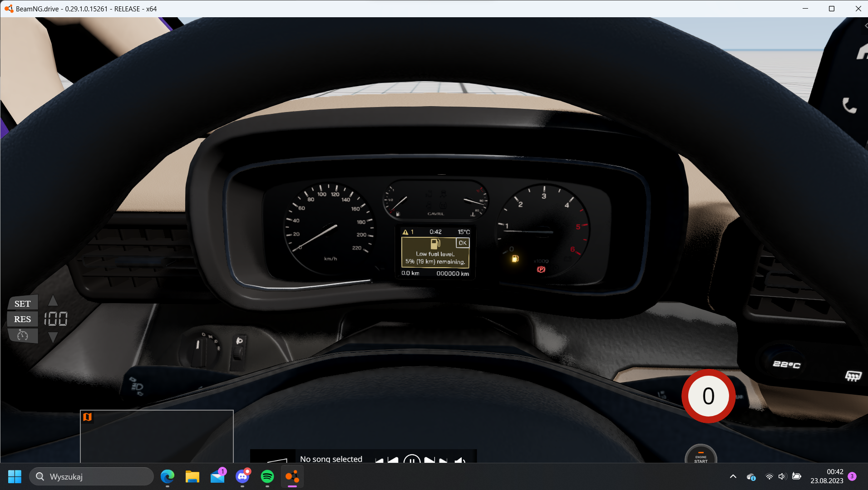
Task: Click the red speed limit 0 sign
Action: click(x=708, y=396)
